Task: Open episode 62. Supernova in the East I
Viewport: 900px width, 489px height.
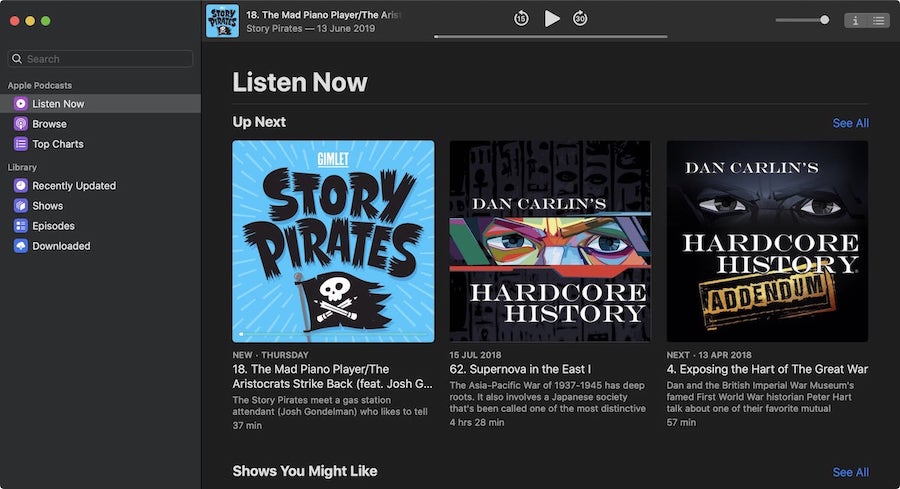Action: point(520,369)
